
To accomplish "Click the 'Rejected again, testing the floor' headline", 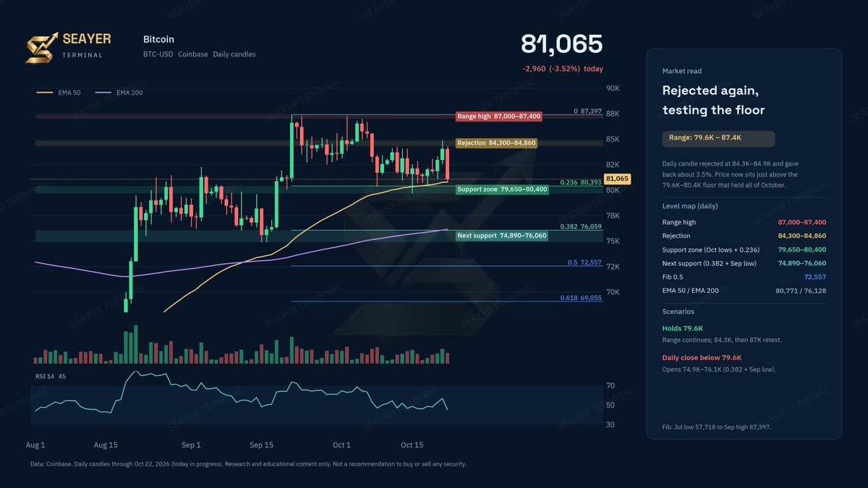I will (x=714, y=100).
